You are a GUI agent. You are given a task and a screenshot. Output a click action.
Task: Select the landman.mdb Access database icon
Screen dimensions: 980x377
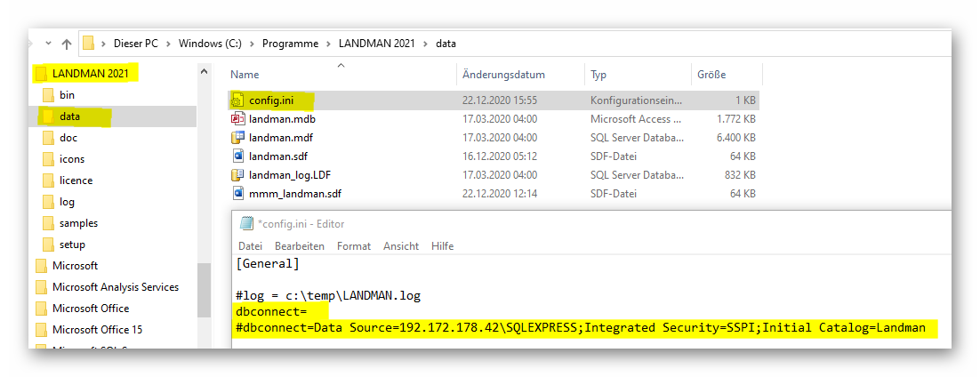click(x=238, y=118)
